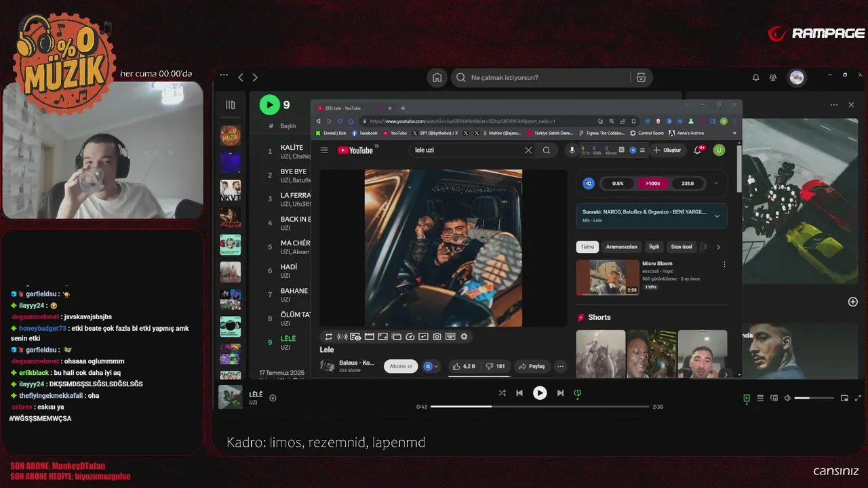Open the YouTube account avatar
868x488 pixels.
[x=719, y=150]
